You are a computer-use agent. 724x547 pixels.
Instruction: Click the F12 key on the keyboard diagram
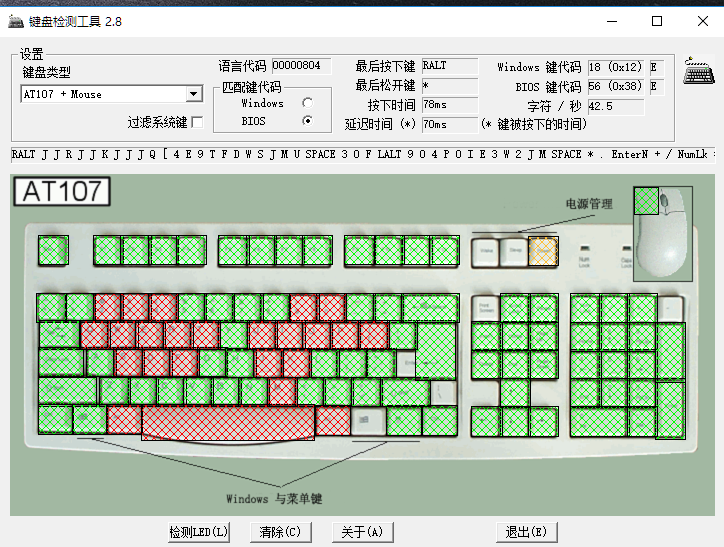(x=445, y=251)
